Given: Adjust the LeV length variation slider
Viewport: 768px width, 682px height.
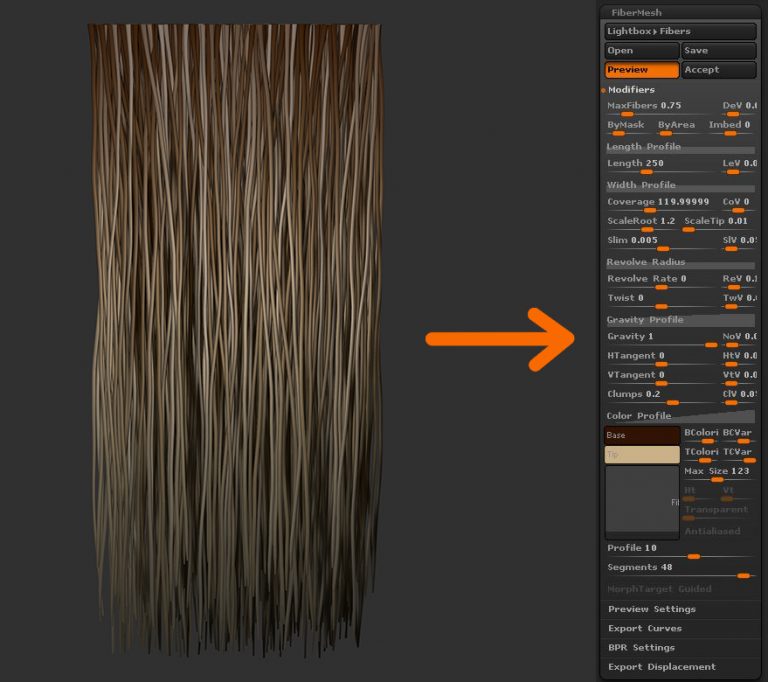Looking at the screenshot, I should point(739,166).
